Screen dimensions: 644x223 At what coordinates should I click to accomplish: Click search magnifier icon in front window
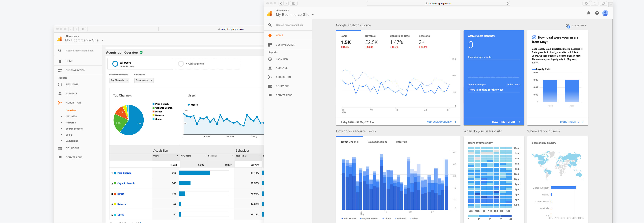(x=270, y=25)
